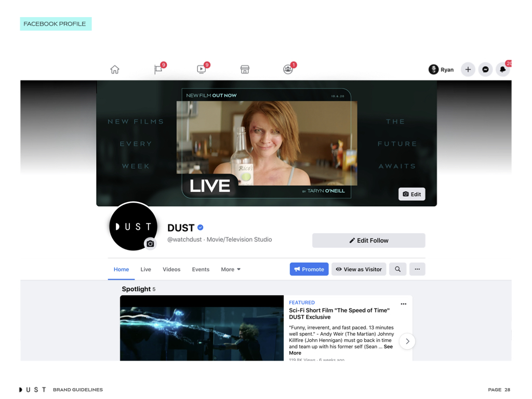This screenshot has height=399, width=532.
Task: Click the "@watchdust · Movie/Television Studio" text
Action: click(220, 240)
